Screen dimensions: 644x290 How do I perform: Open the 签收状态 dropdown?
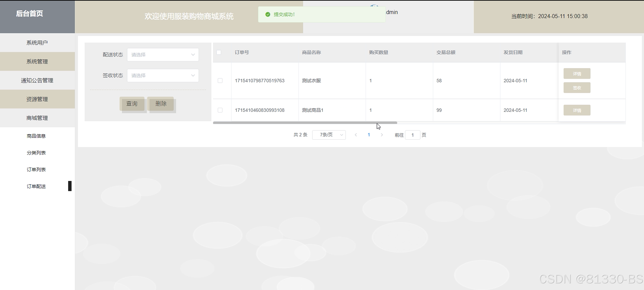[x=163, y=75]
